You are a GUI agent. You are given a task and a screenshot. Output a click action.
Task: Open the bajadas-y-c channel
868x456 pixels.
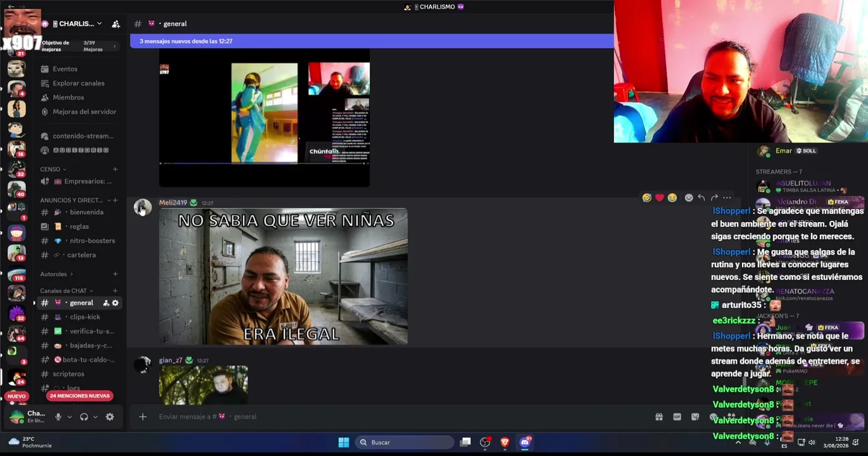coord(79,346)
